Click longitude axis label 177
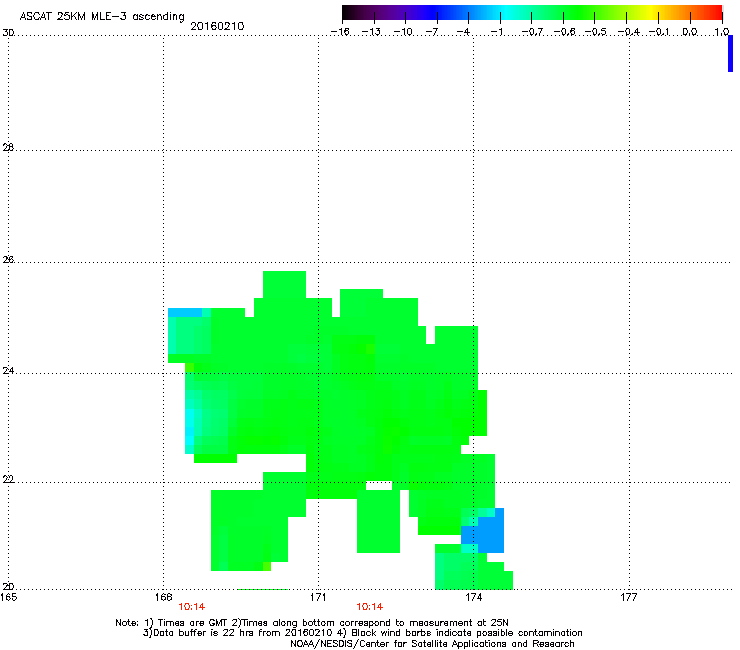The height and width of the screenshot is (650, 740). pyautogui.click(x=629, y=597)
